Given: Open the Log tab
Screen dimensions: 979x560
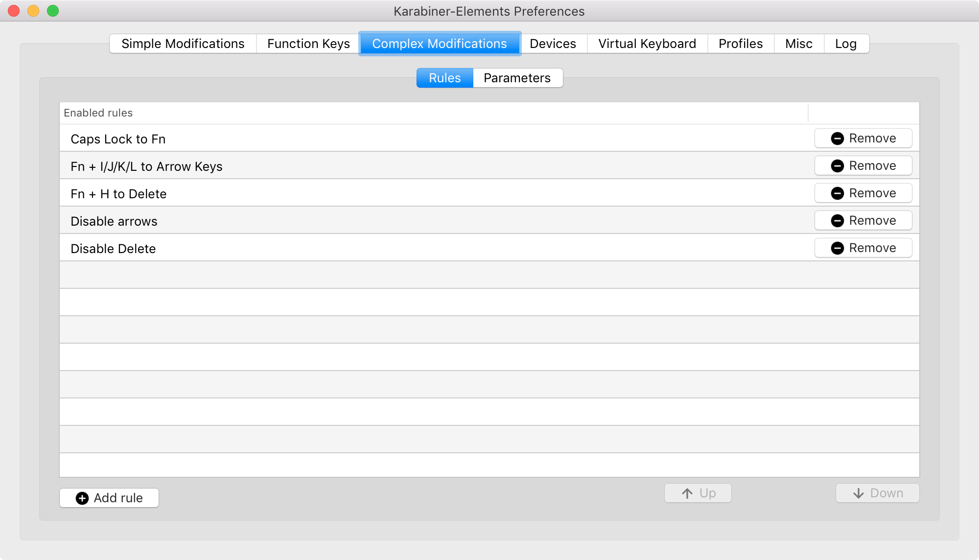Looking at the screenshot, I should 846,43.
